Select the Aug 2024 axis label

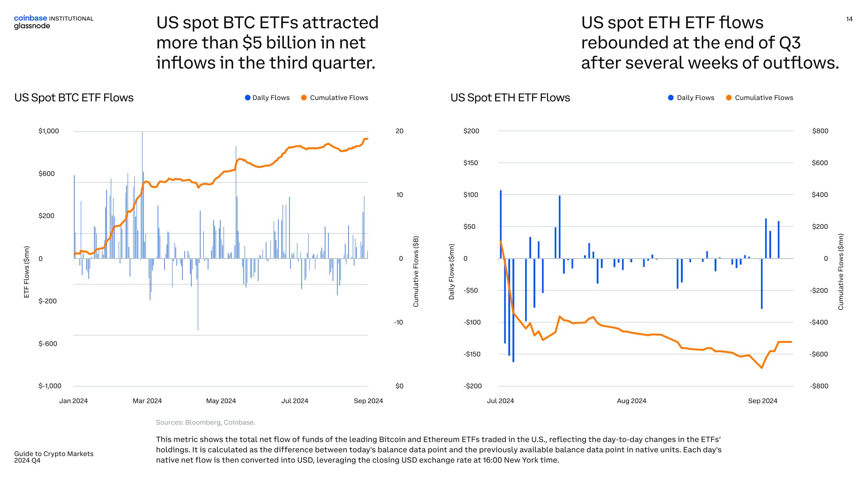coord(631,401)
